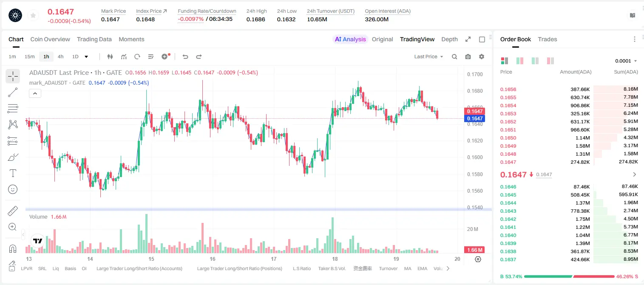
Task: Open the chart settings gear
Action: (482, 57)
